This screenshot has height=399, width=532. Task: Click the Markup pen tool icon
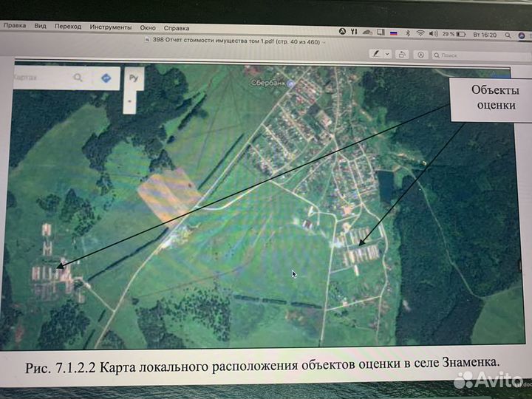coord(377,54)
